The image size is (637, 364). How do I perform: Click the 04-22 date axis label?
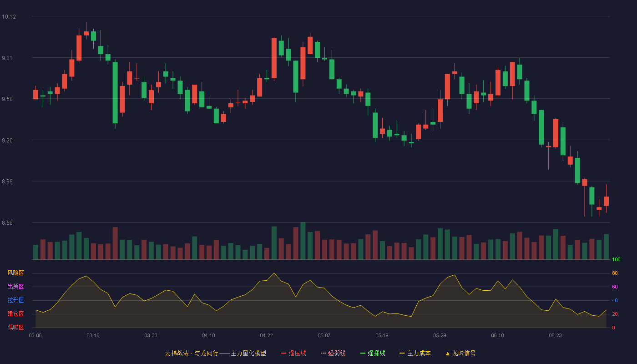[x=266, y=335]
